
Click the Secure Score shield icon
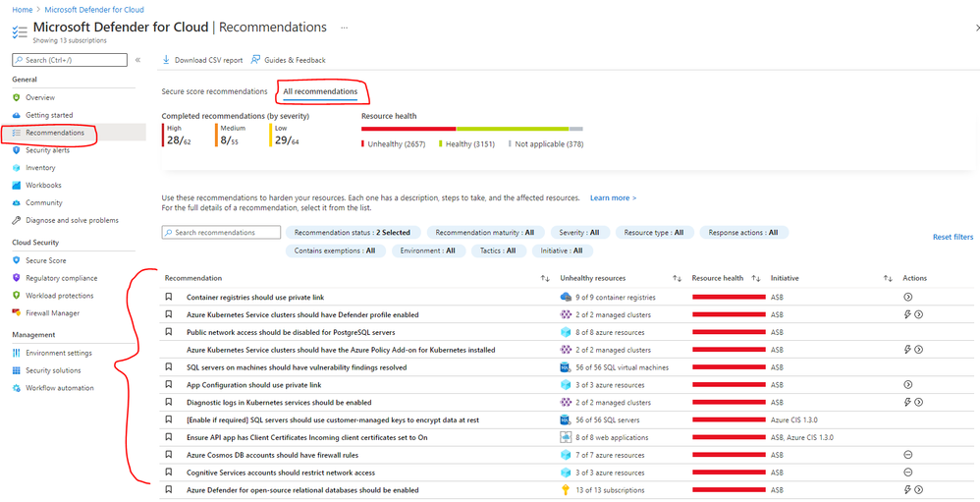pyautogui.click(x=17, y=260)
